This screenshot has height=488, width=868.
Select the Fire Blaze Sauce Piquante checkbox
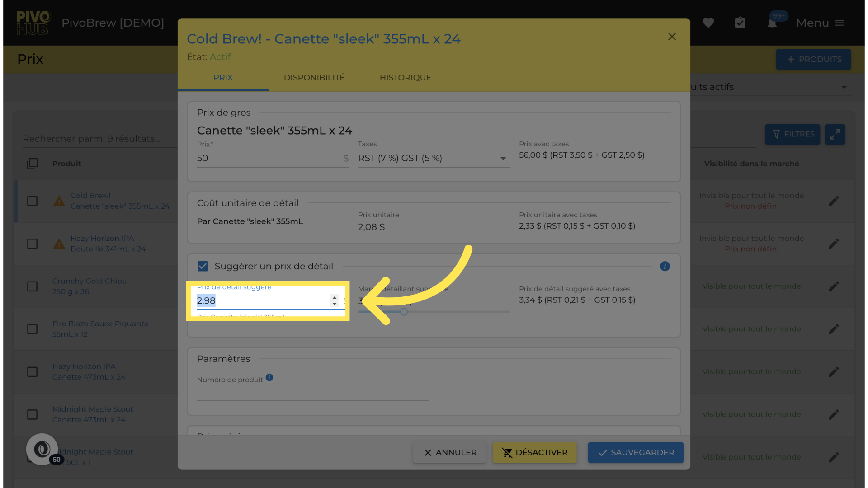32,329
